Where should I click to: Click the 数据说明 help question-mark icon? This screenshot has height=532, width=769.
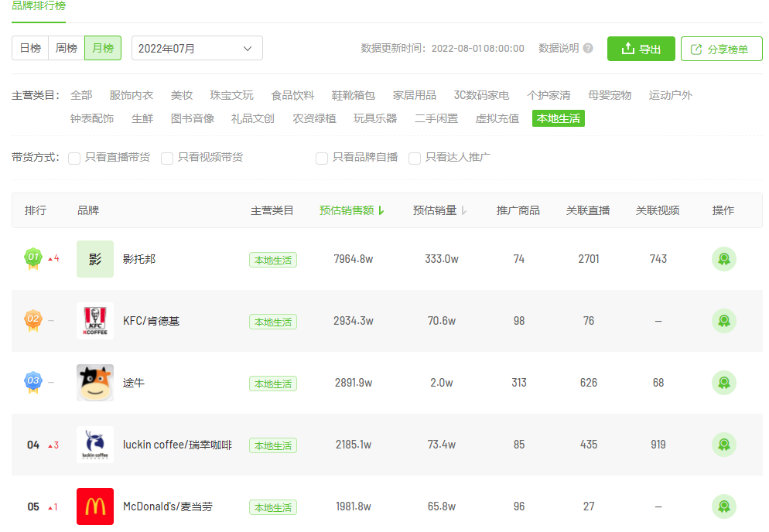pyautogui.click(x=588, y=49)
